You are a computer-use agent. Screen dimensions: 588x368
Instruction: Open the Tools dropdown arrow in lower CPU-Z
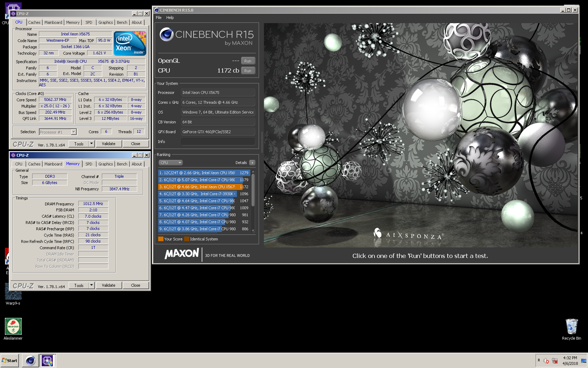[91, 285]
